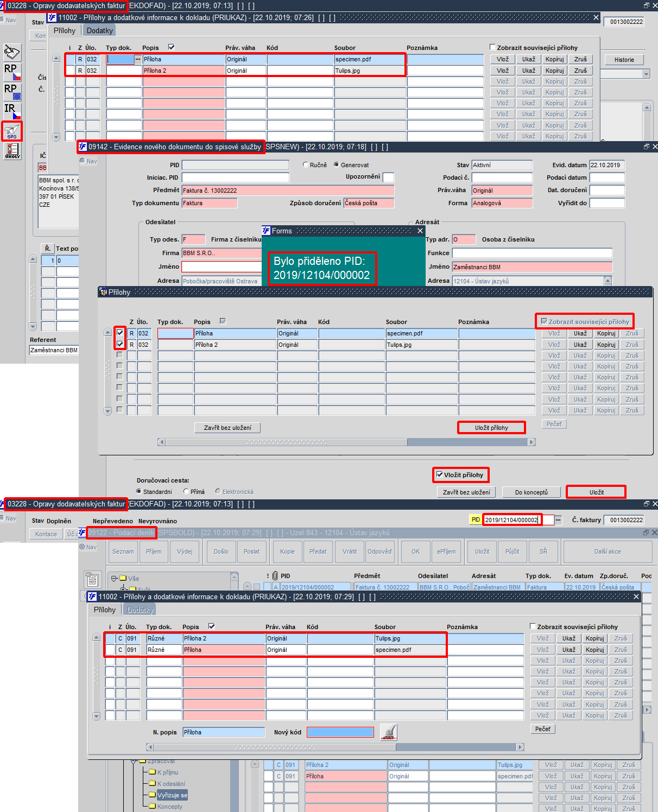The width and height of the screenshot is (658, 812).
Task: Select the Generovat radio button
Action: (x=337, y=164)
